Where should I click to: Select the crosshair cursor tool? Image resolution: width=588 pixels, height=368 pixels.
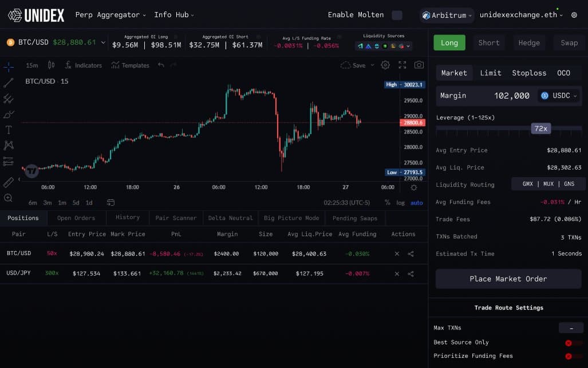pyautogui.click(x=9, y=67)
